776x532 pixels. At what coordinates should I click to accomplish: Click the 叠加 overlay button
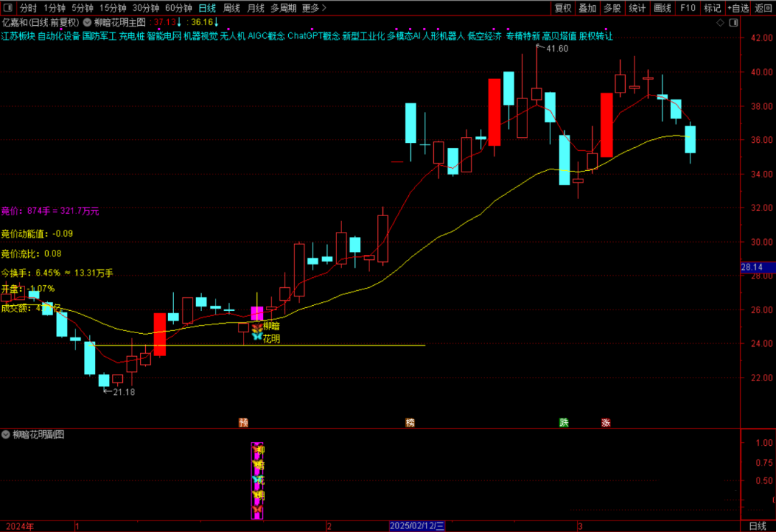(588, 8)
